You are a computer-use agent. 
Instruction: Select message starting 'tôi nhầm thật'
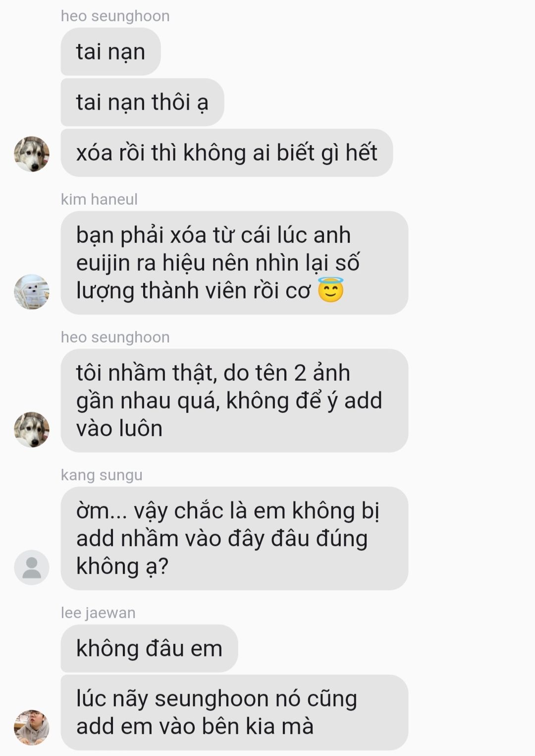234,401
